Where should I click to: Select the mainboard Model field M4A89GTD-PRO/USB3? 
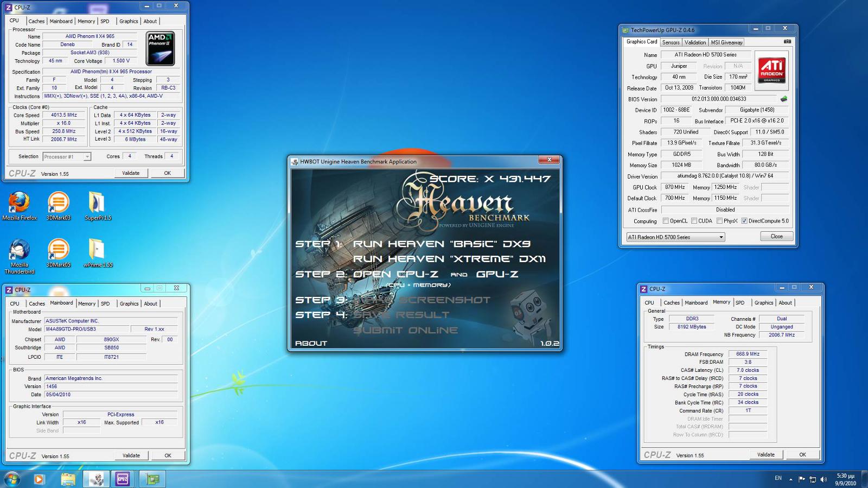click(87, 329)
